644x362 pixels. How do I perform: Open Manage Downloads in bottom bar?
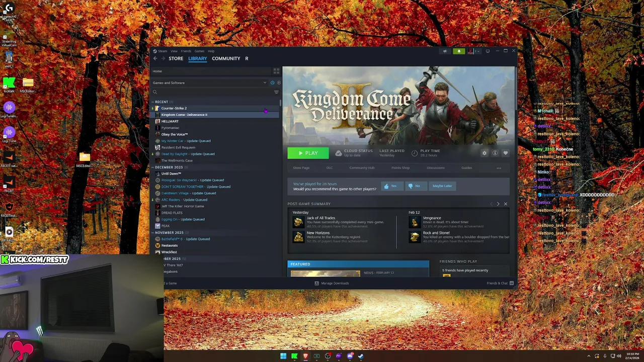[332, 283]
